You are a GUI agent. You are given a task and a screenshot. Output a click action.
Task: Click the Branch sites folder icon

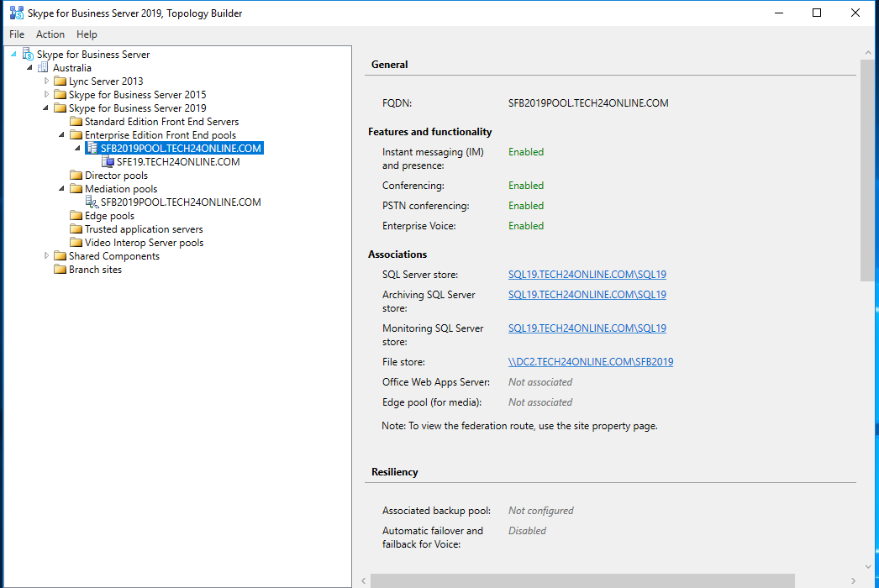[x=60, y=269]
